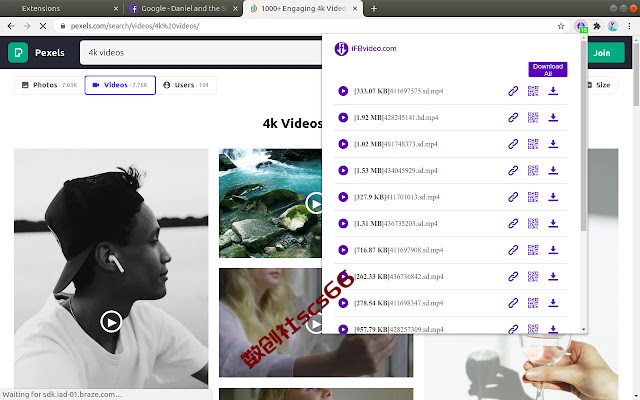Copy link for the 1.92 MB video
640x400 pixels.
coord(513,118)
